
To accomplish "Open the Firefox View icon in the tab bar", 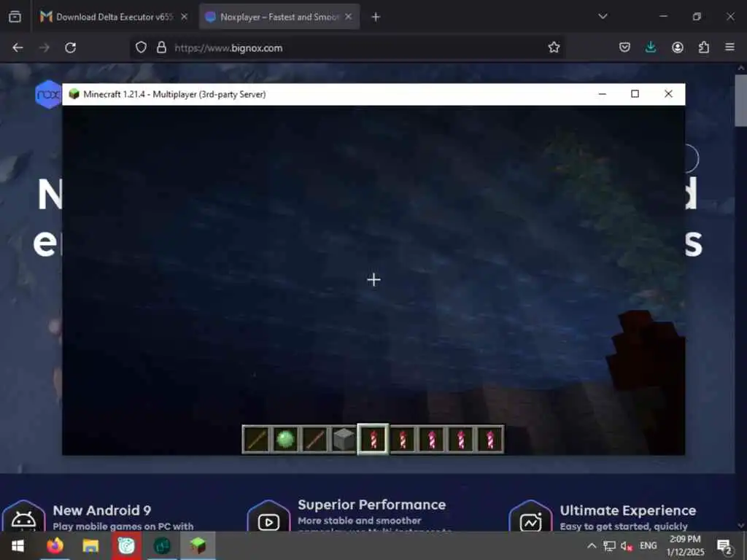I will [15, 17].
